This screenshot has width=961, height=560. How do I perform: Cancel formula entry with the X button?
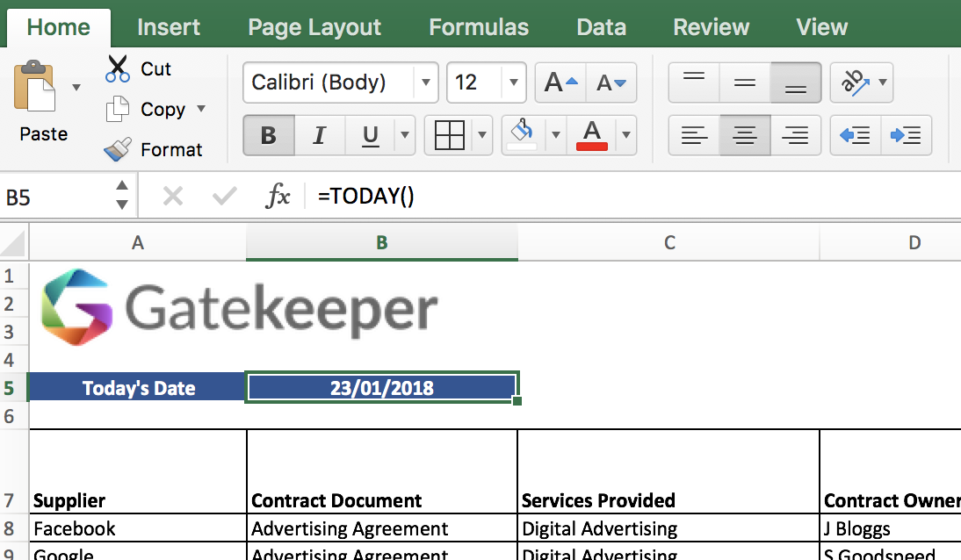click(172, 195)
